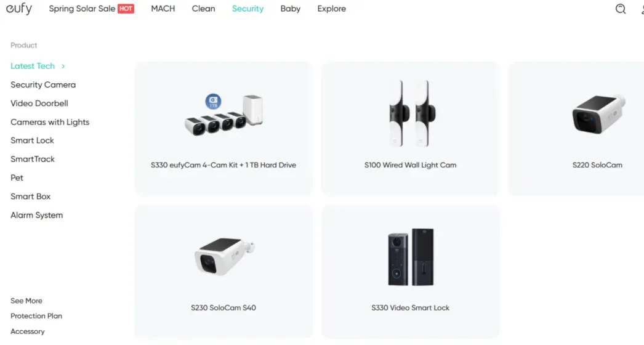Open the MACH menu item
Viewport: 644px width, 345px height.
163,9
